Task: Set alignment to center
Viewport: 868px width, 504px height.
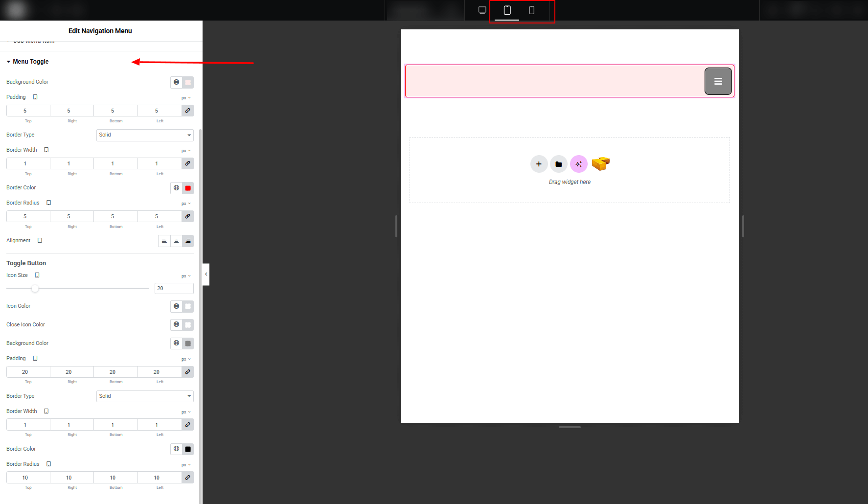Action: tap(176, 241)
